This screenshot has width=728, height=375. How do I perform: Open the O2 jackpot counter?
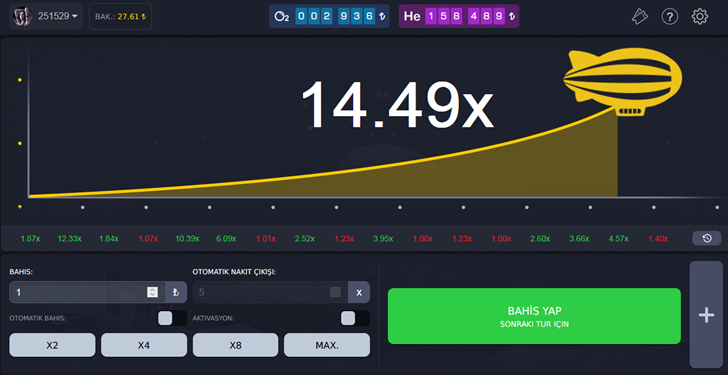pyautogui.click(x=329, y=16)
